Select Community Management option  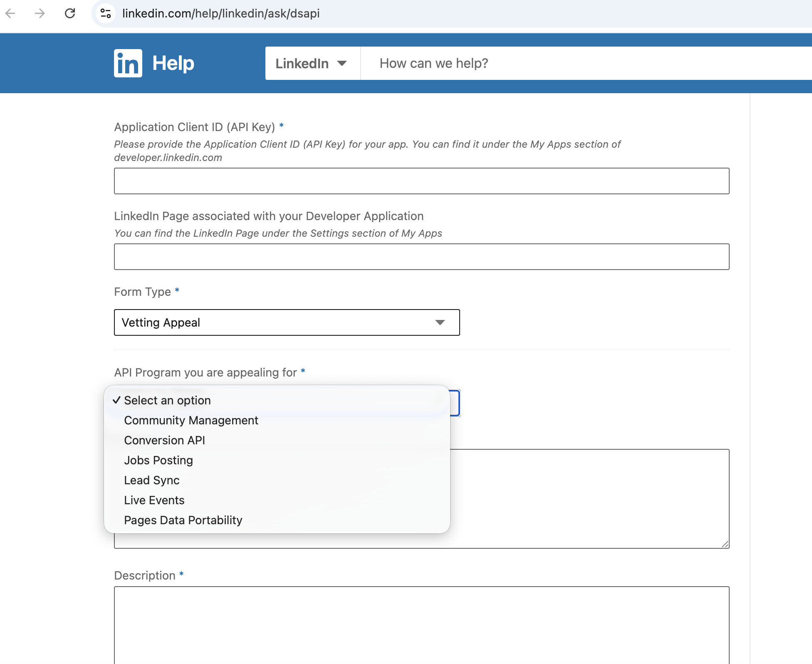[277, 420]
